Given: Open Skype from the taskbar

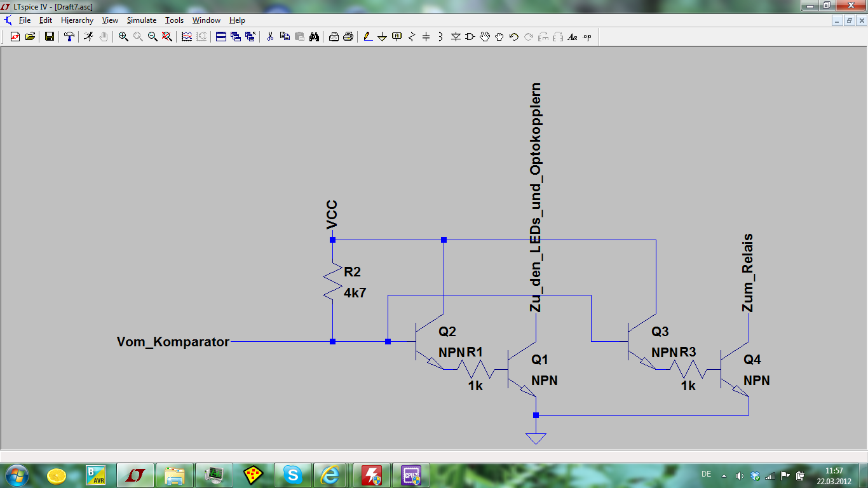Looking at the screenshot, I should click(x=292, y=475).
